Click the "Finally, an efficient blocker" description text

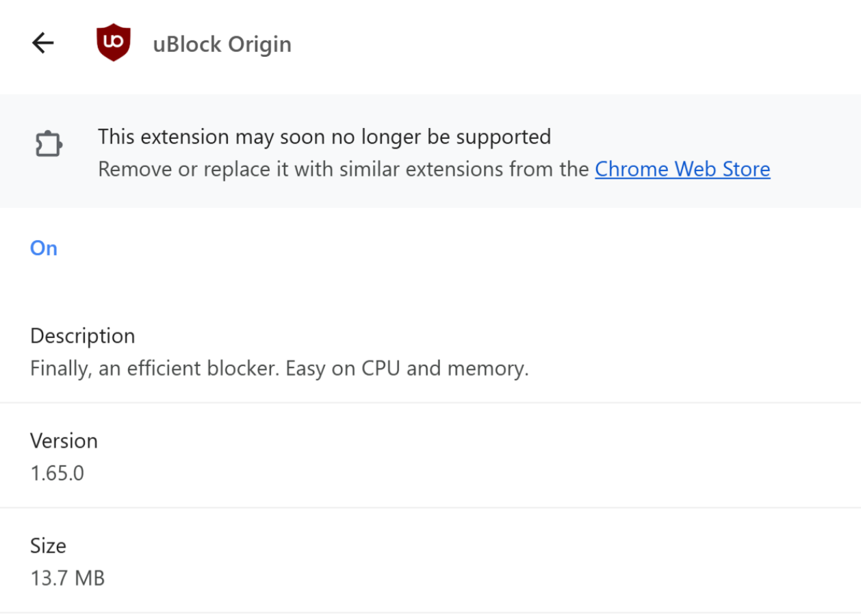point(155,368)
